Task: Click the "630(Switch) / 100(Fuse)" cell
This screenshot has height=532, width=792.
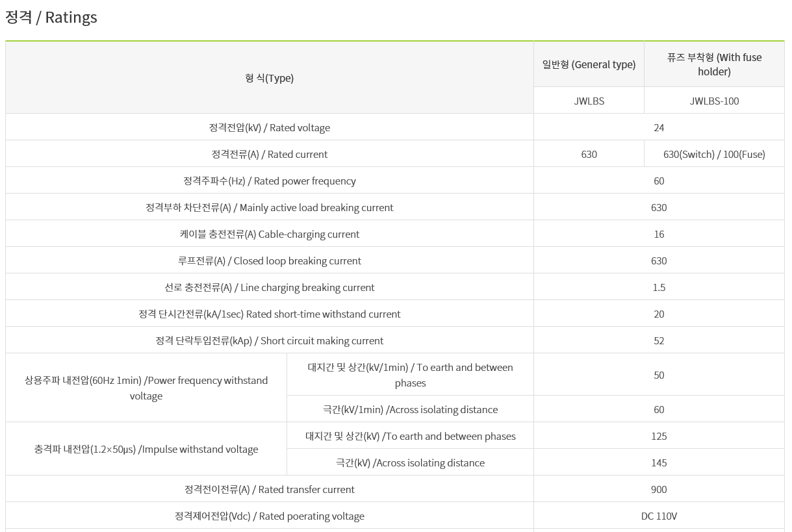Action: point(714,154)
